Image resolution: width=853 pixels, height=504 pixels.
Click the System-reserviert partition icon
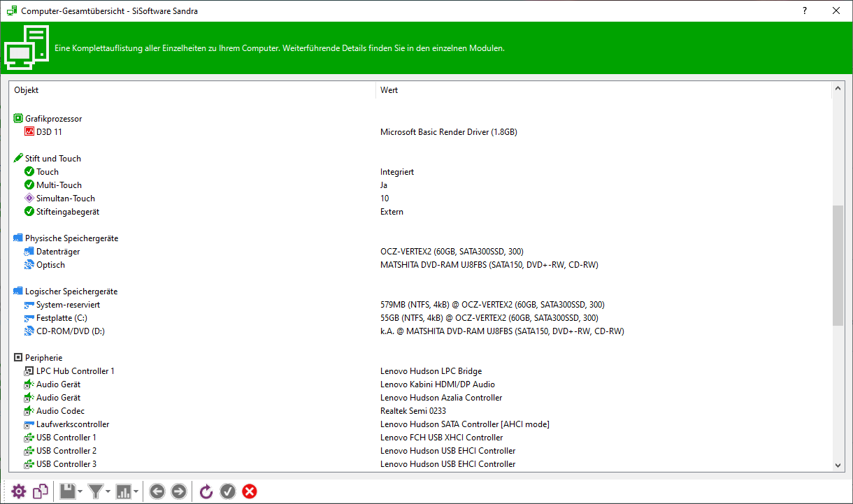pos(29,305)
